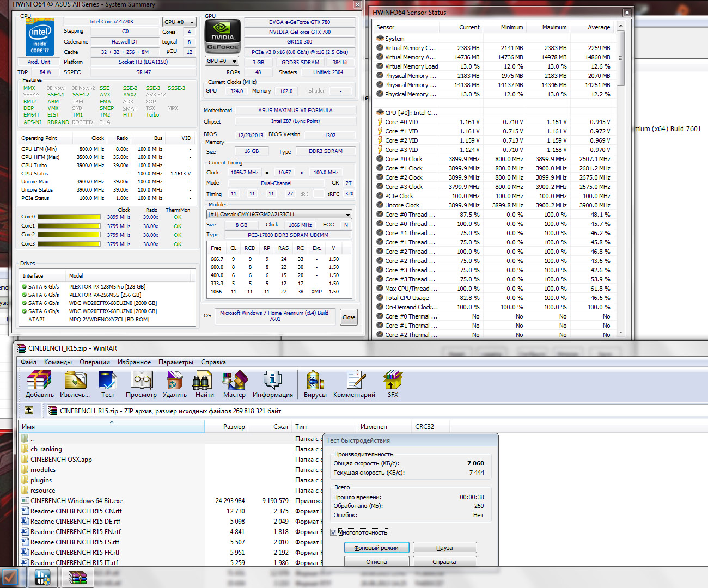Open the Операции menu
708x588 pixels.
tap(94, 362)
